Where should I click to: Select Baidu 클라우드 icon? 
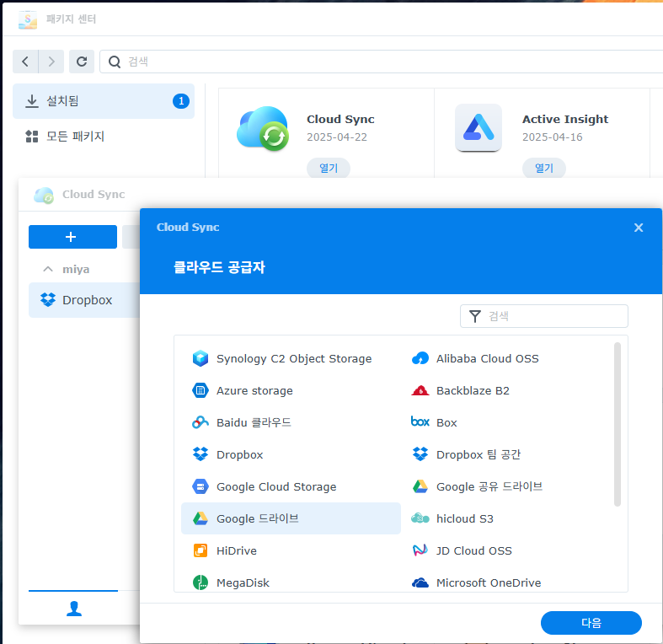pyautogui.click(x=201, y=422)
